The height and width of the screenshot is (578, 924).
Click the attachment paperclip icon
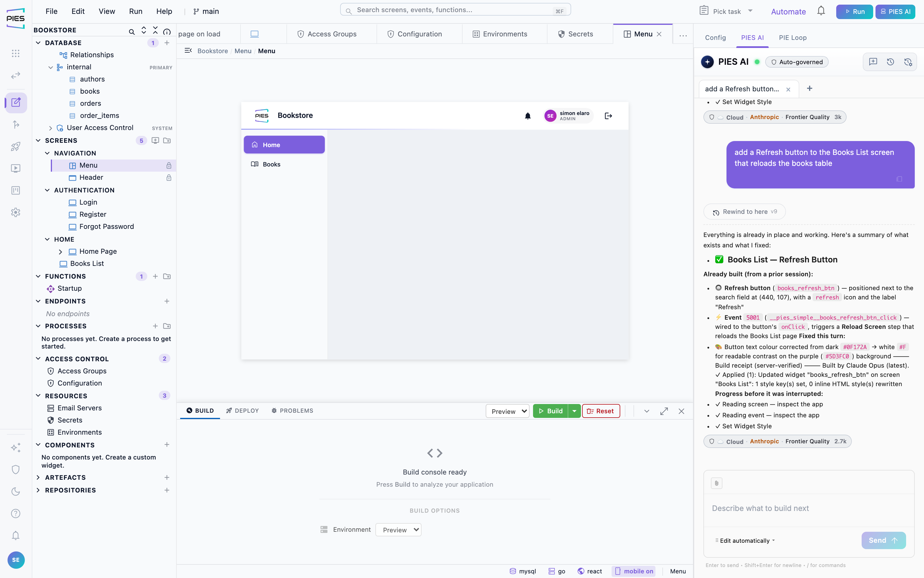pyautogui.click(x=717, y=483)
